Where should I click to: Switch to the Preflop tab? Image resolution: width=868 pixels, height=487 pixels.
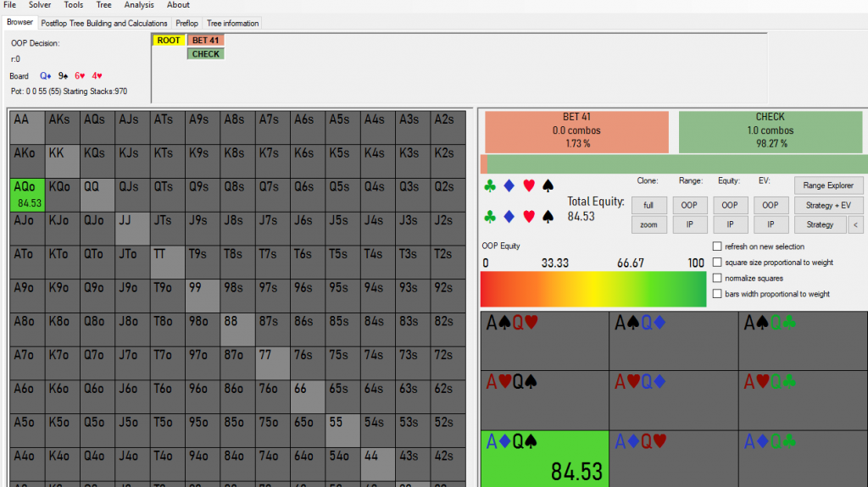(x=186, y=23)
